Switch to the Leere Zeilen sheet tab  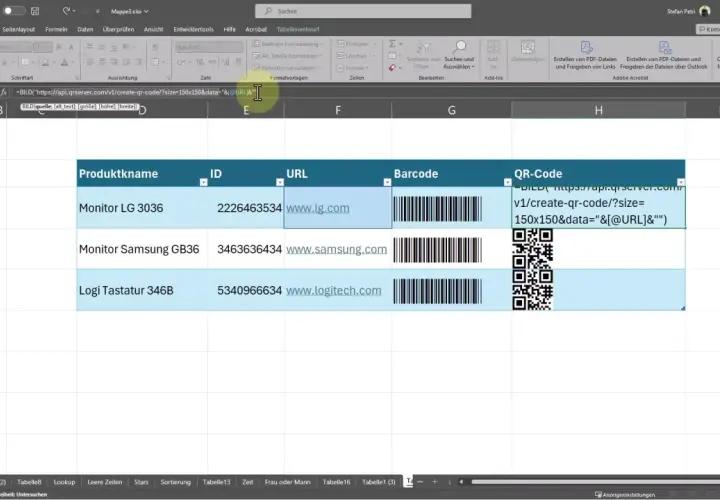tap(105, 482)
